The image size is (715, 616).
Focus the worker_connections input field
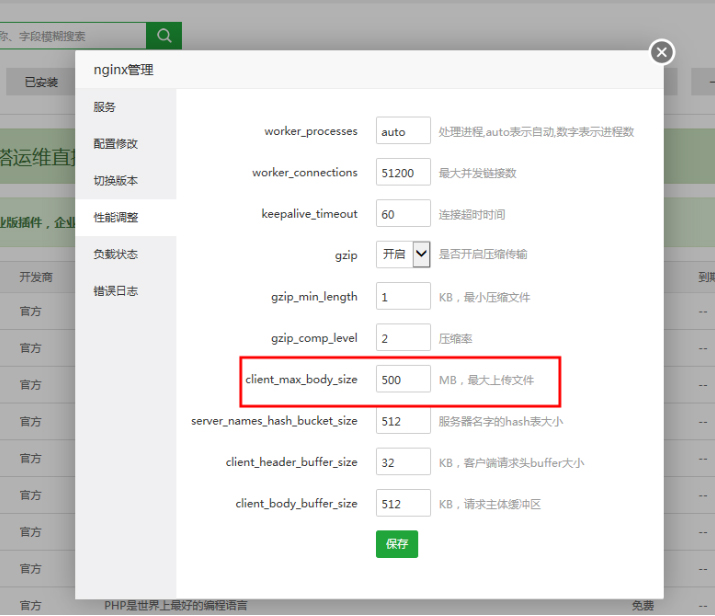click(403, 172)
